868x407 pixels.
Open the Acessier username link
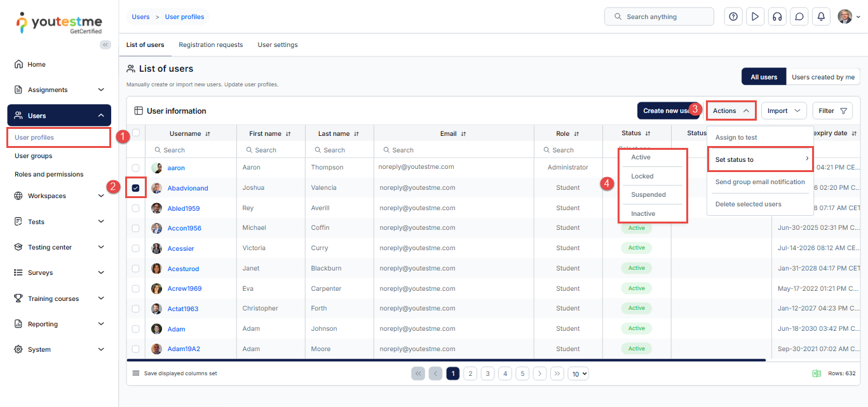[180, 248]
